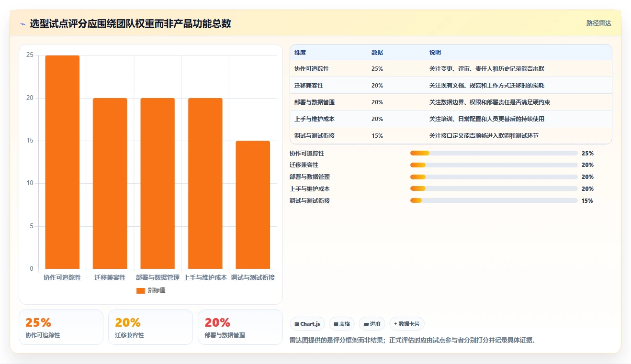
Task: Open the 20% 部署与数据管理 data card
Action: 240,327
